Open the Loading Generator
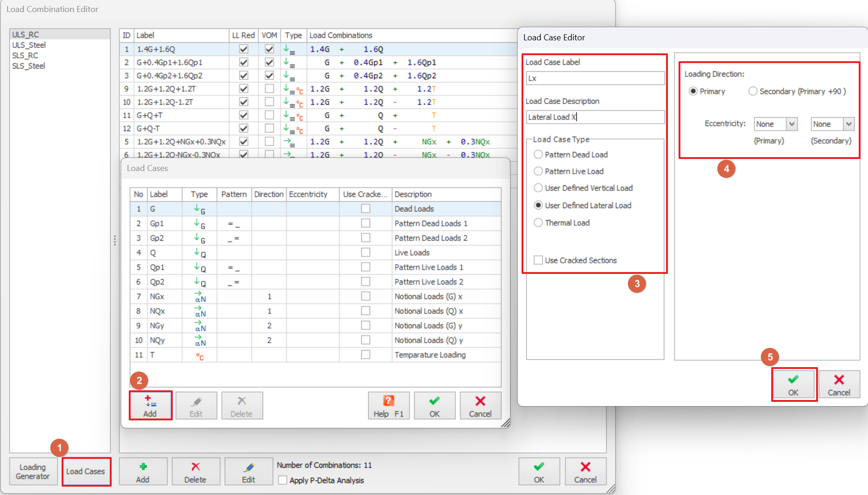This screenshot has width=868, height=495. (x=33, y=471)
